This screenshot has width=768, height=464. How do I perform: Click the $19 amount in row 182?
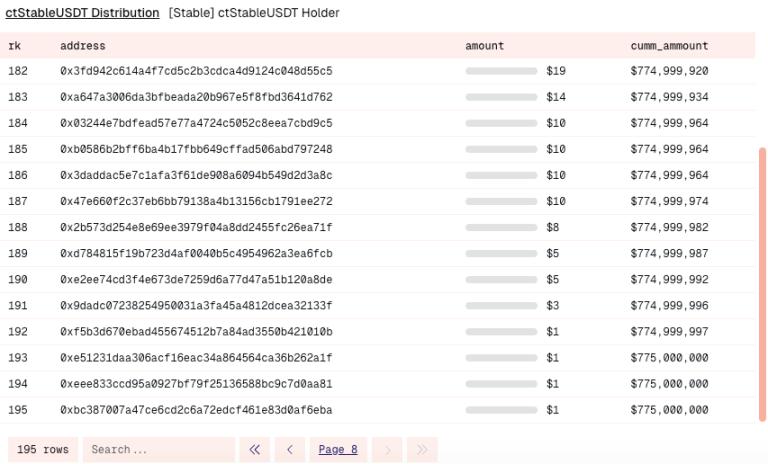(556, 72)
